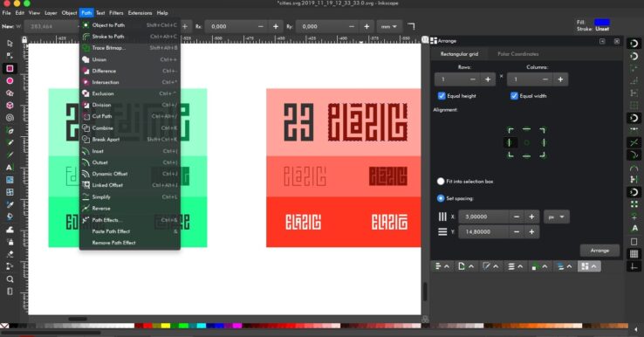
Task: Expand the Fill and Stroke dock tab
Action: (x=490, y=266)
